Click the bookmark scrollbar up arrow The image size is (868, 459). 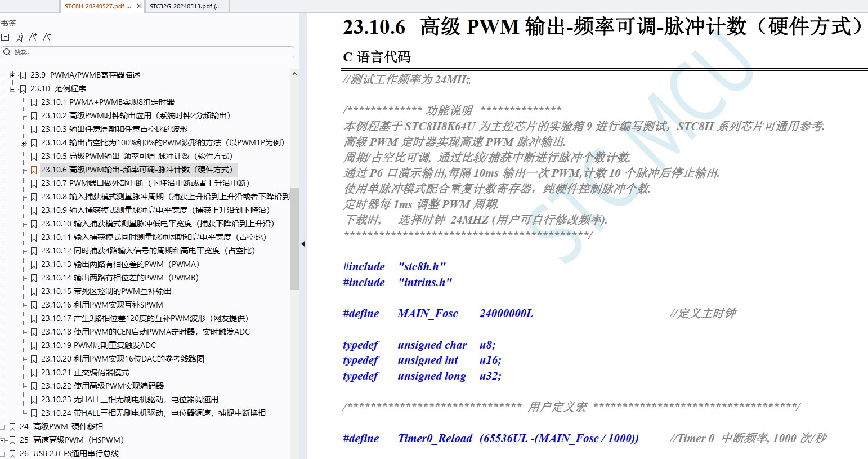(x=294, y=74)
